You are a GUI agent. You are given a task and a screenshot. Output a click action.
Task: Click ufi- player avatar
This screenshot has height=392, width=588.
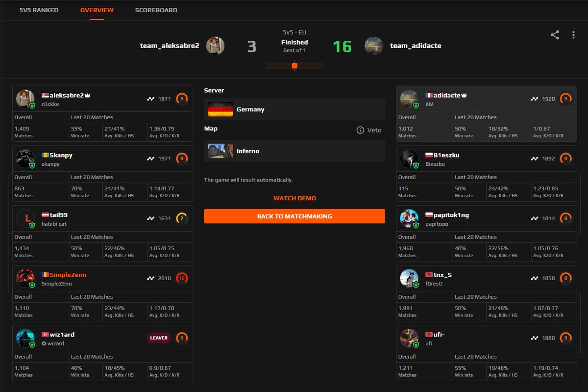409,338
